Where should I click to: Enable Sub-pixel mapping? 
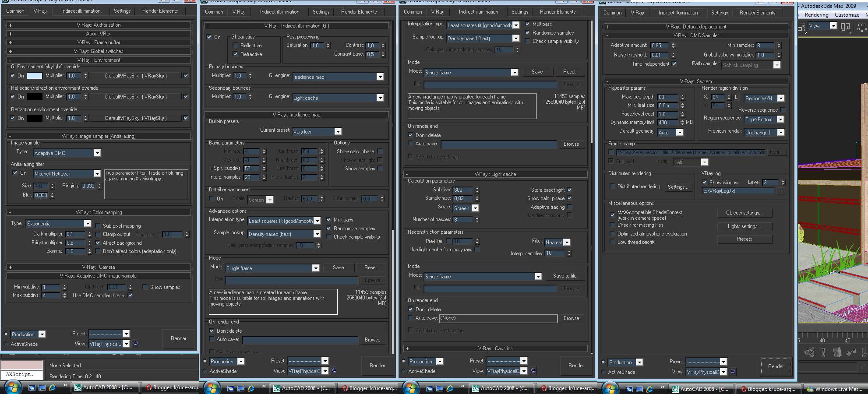pos(98,226)
